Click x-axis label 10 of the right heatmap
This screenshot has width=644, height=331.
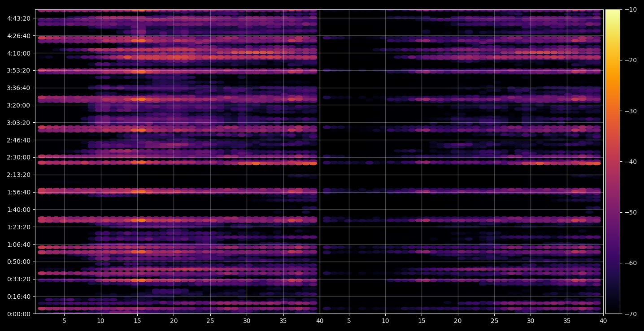(x=385, y=321)
